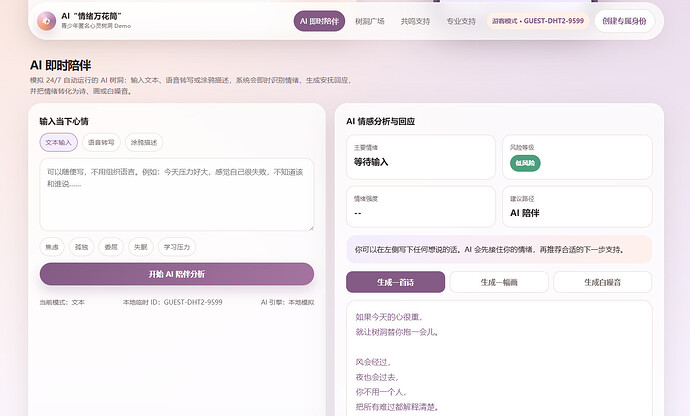Switch to 生成一幅画 tab
Image resolution: width=690 pixels, height=416 pixels.
point(499,282)
